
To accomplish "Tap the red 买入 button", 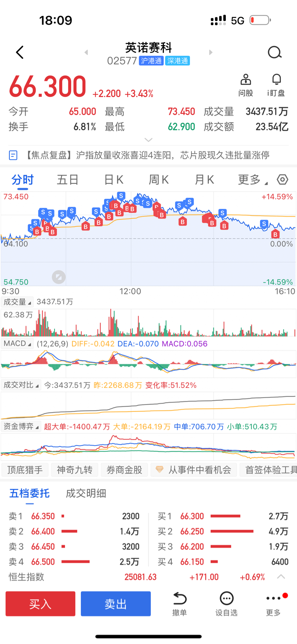I will coord(40,603).
